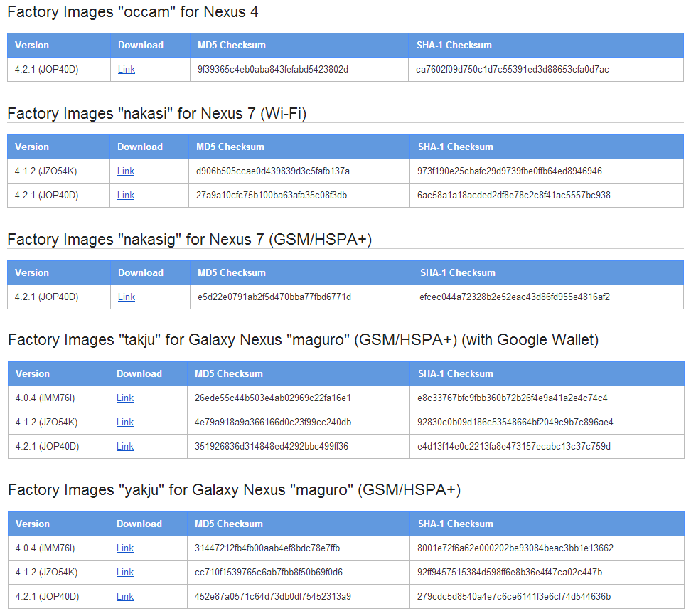Select MD5 value 351926836d314848ed4292bbc499ff36
Screen dimensions: 691x616
[x=272, y=447]
